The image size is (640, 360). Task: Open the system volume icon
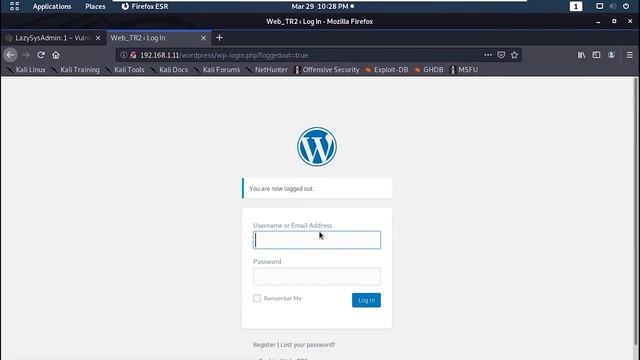coord(613,6)
